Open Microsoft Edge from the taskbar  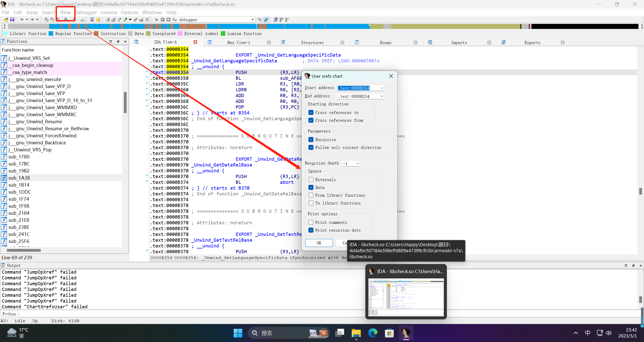pos(373,333)
